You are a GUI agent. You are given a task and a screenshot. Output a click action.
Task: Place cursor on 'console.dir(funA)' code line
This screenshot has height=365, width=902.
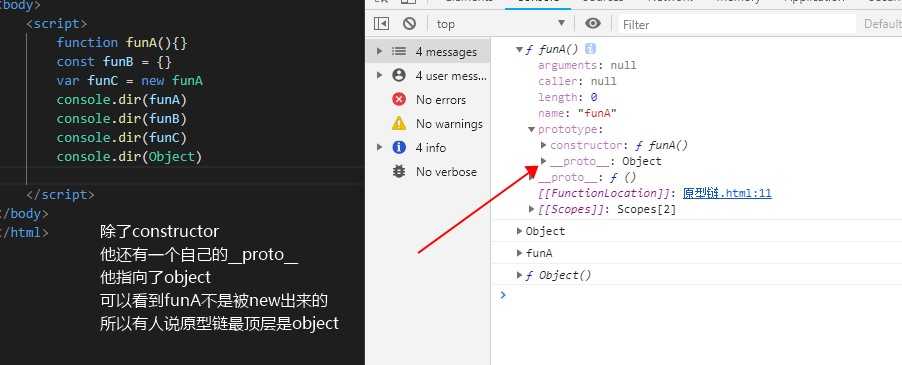pos(122,99)
